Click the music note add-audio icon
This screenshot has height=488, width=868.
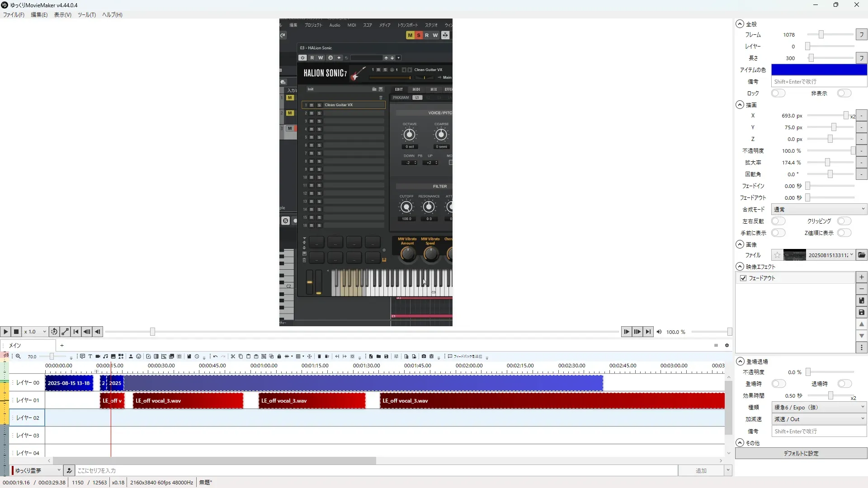(105, 357)
